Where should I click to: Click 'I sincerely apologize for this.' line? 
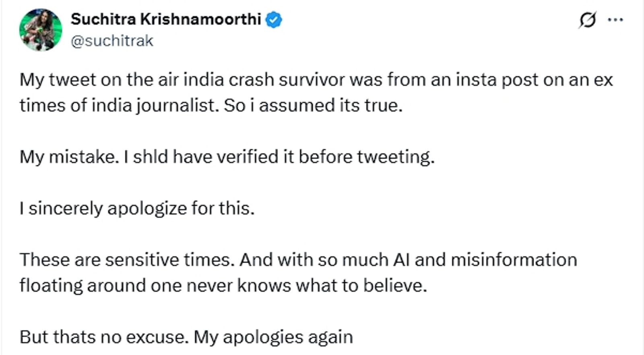137,209
